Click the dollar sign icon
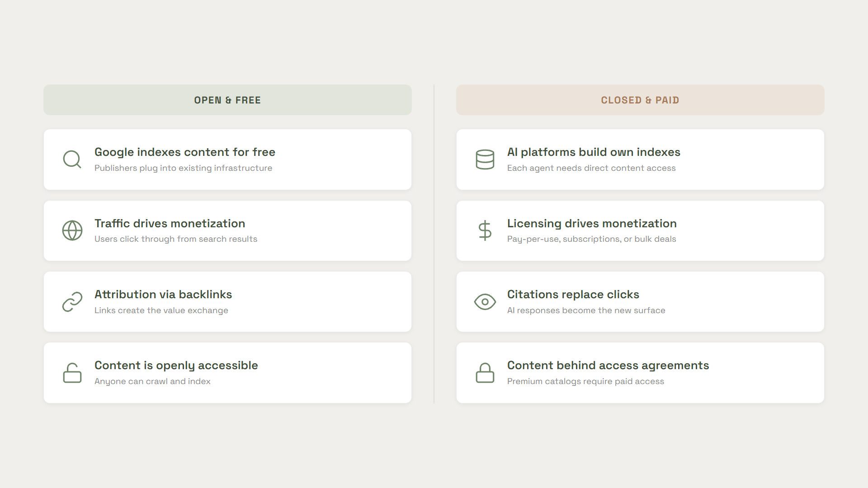Image resolution: width=868 pixels, height=488 pixels. pos(485,230)
